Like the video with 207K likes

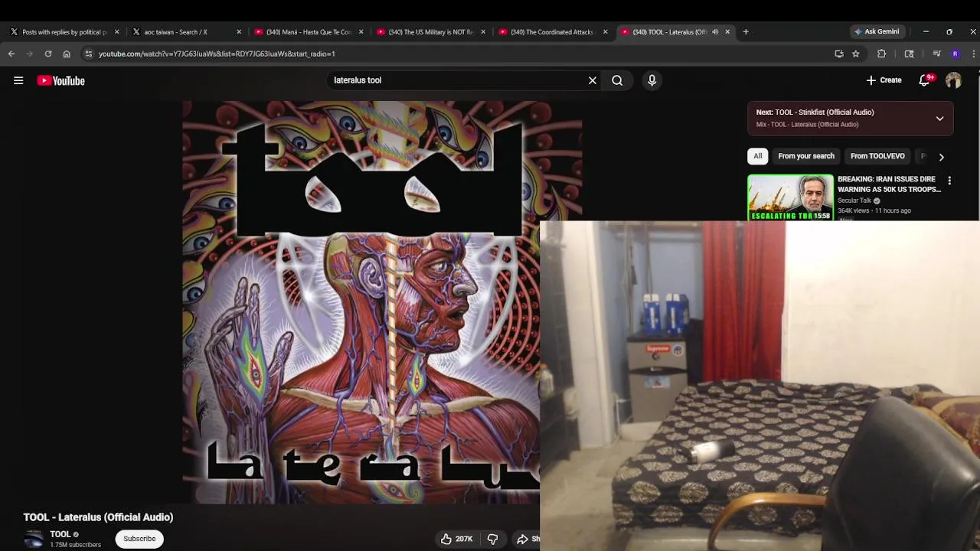(456, 539)
